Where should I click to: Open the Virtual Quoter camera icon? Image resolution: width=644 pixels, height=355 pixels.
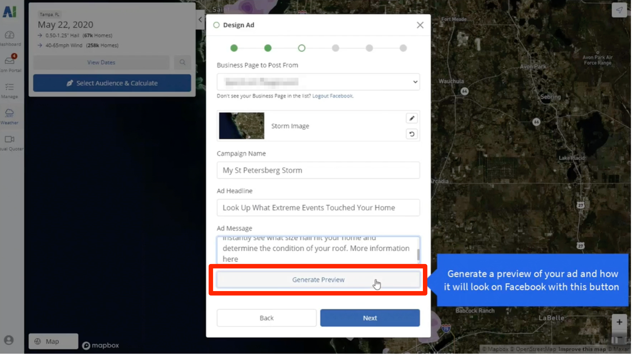pos(10,139)
